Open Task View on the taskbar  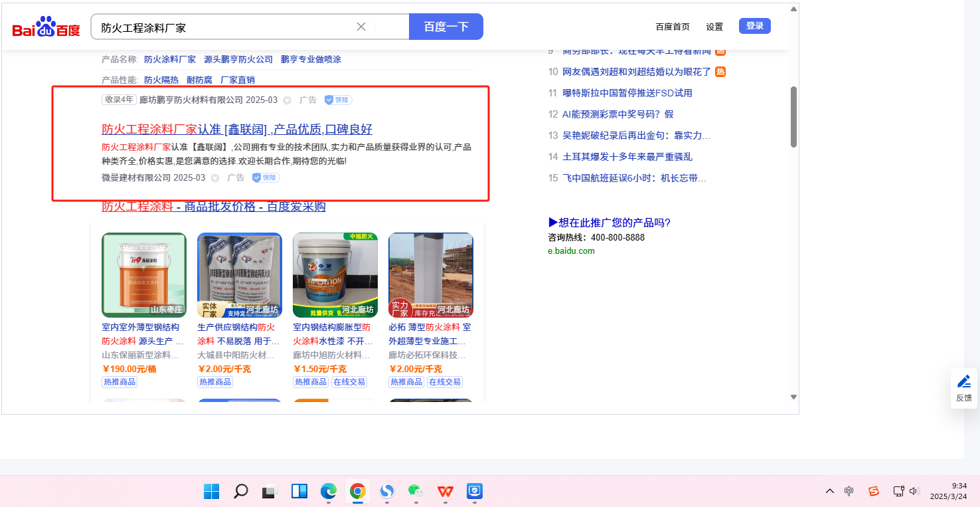point(269,491)
